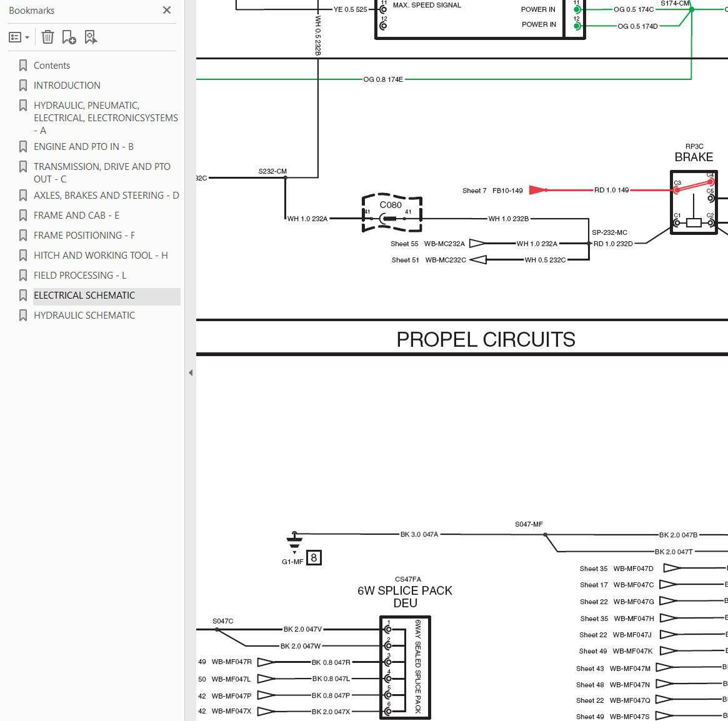Image resolution: width=728 pixels, height=721 pixels.
Task: Delete the selected bookmark with trash icon
Action: (x=47, y=37)
